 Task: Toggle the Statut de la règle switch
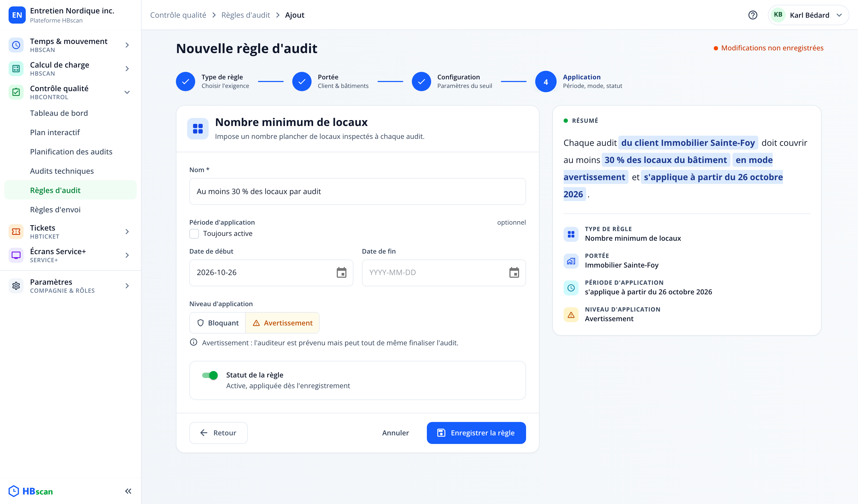coord(210,375)
